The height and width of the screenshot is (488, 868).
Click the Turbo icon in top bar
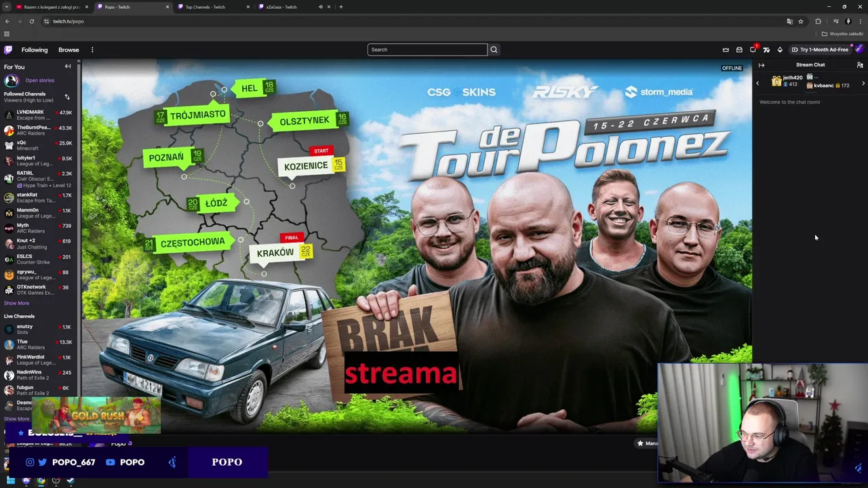766,49
